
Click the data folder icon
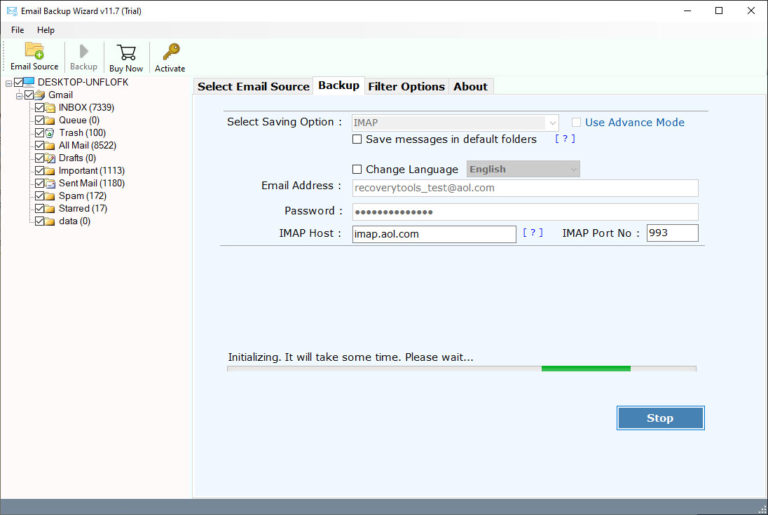tap(50, 221)
